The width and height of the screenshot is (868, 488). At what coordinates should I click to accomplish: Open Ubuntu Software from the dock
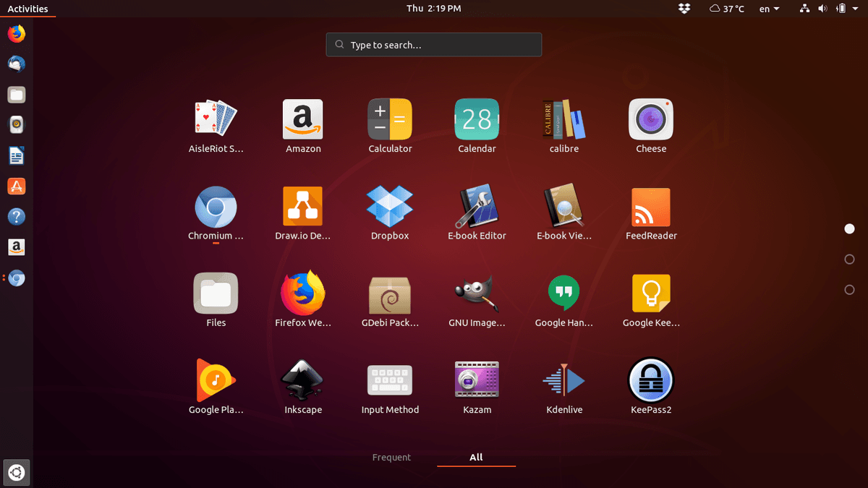(x=16, y=187)
